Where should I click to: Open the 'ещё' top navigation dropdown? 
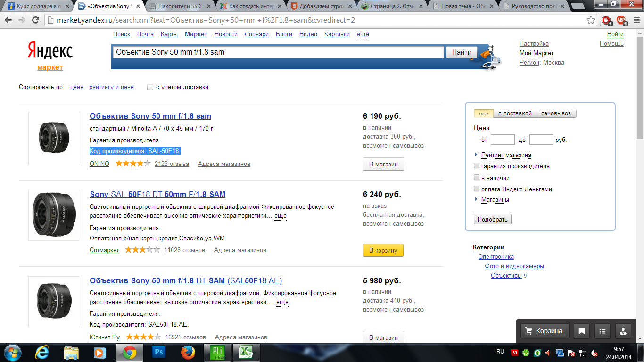(363, 34)
